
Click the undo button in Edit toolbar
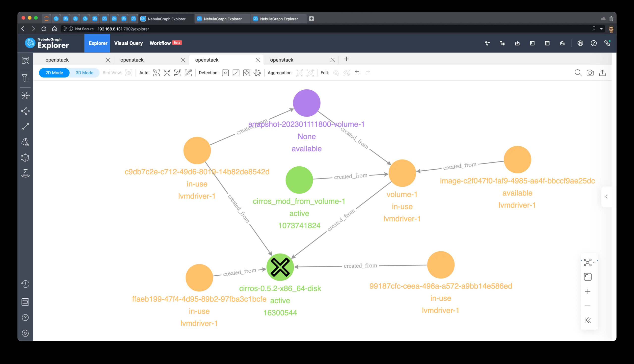click(357, 73)
